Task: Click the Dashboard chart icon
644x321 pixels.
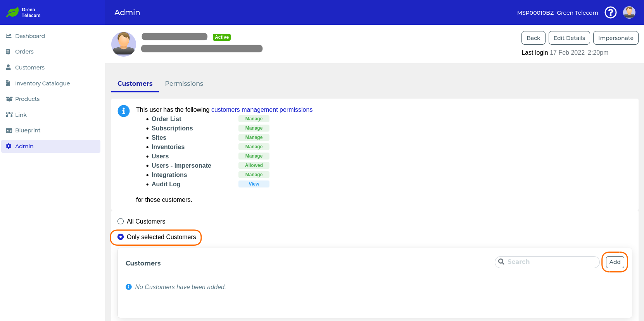Action: [9, 36]
